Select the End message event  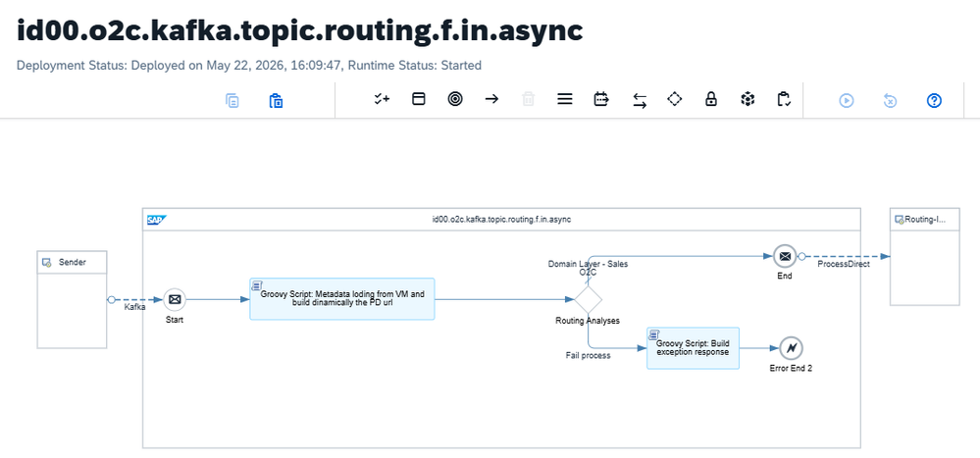pyautogui.click(x=785, y=256)
